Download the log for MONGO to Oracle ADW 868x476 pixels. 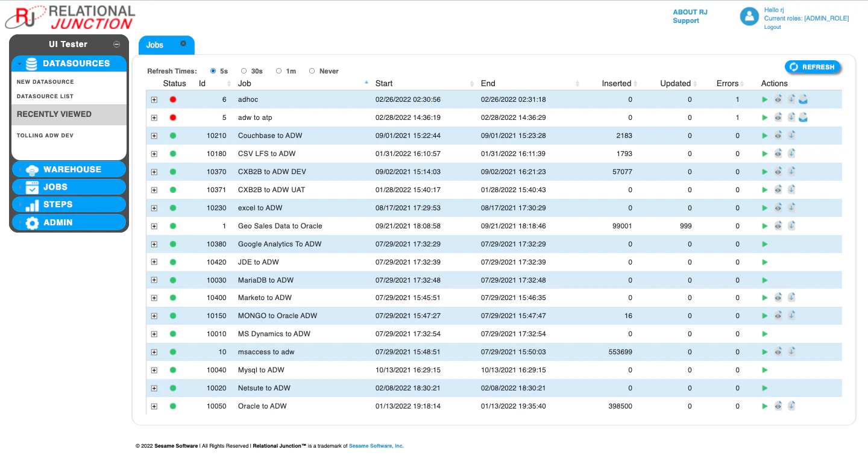pos(791,315)
